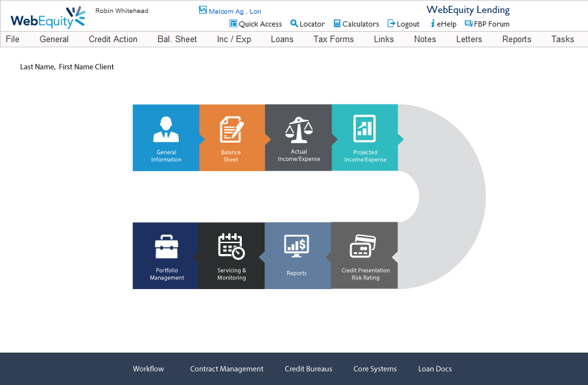Select the Servicing & Monitoring calendar tile
588x385 pixels.
point(231,255)
